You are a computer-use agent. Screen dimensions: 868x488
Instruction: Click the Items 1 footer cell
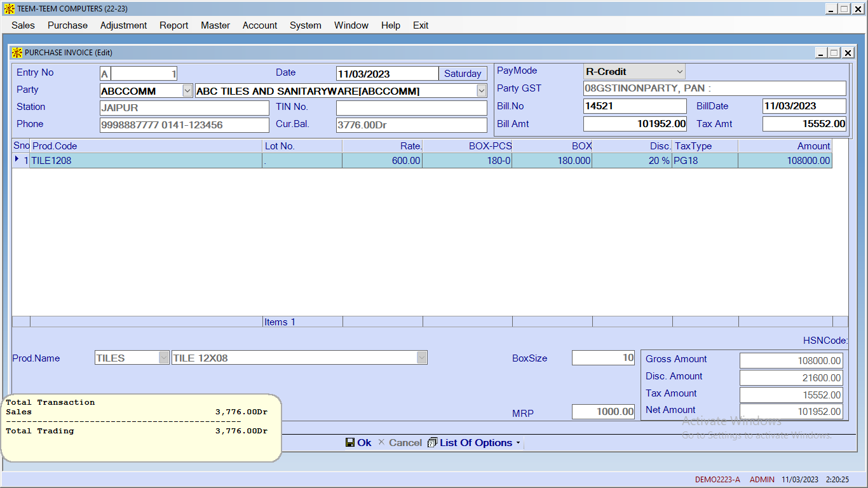pyautogui.click(x=302, y=322)
